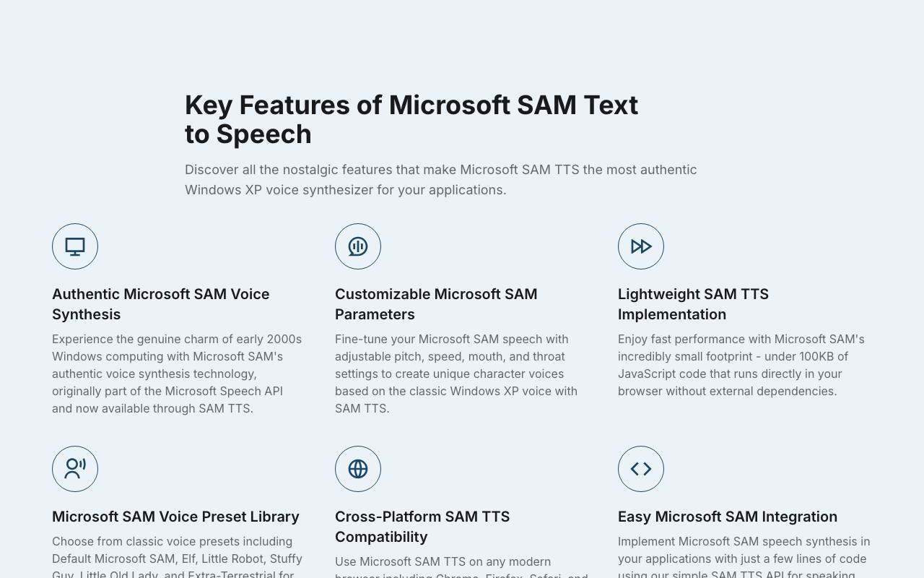The image size is (924, 578).
Task: Click the text about using any modern browser
Action: tap(461, 569)
